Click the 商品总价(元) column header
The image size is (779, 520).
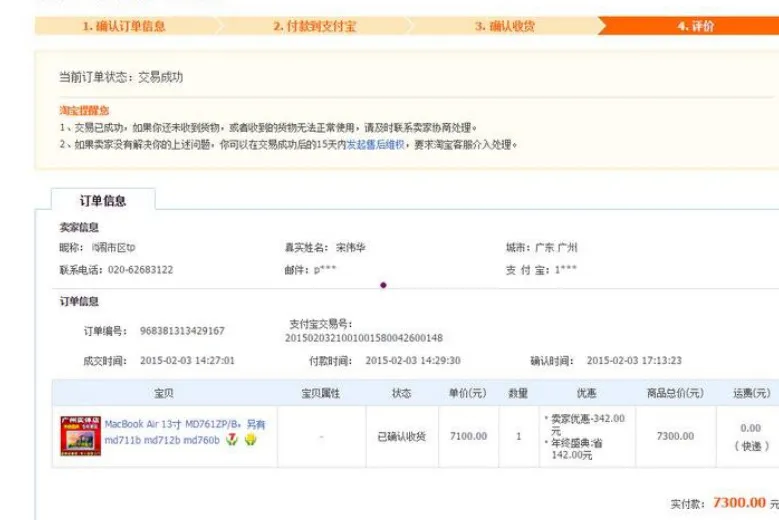pos(675,393)
